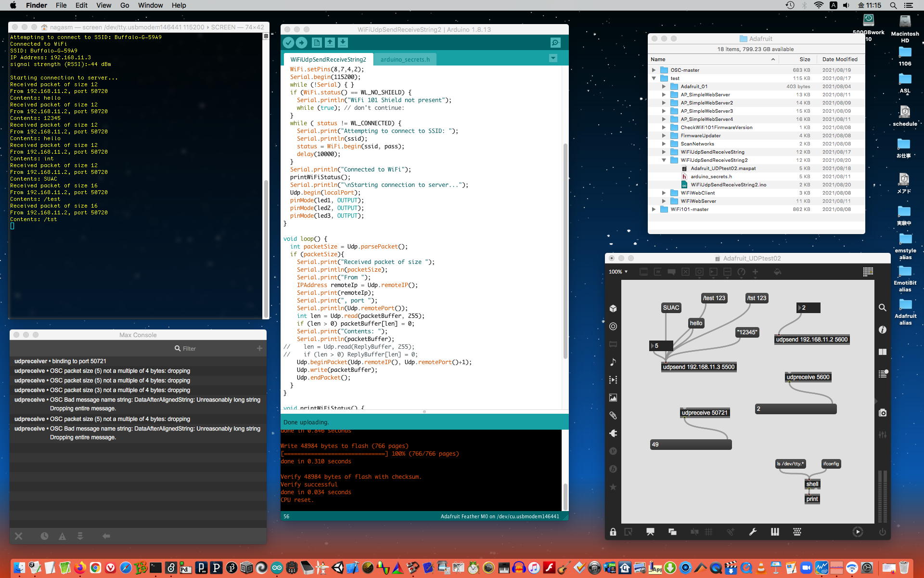Click the '/test 123' message box
The height and width of the screenshot is (578, 924).
tap(714, 298)
